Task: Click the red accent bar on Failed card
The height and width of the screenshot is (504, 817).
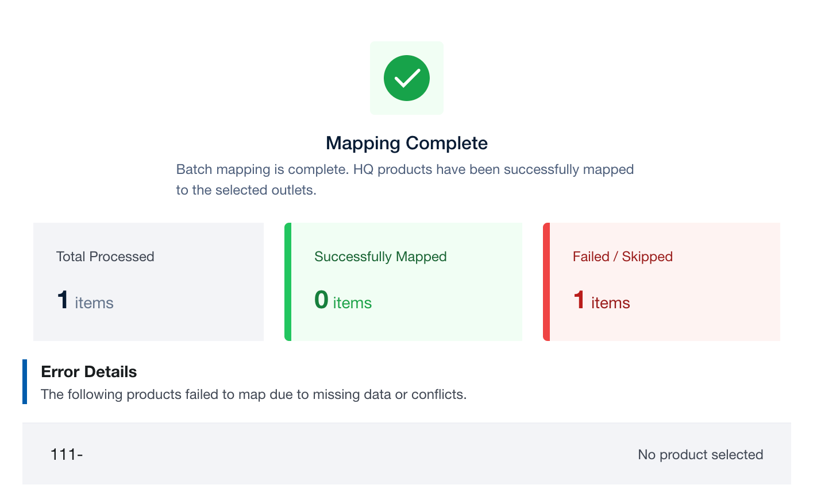Action: pyautogui.click(x=546, y=282)
